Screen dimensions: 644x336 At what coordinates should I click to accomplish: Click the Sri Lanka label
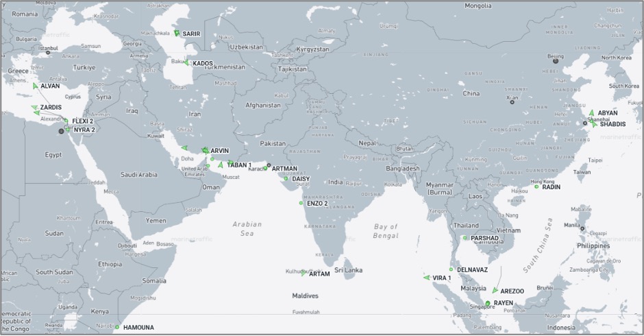[x=348, y=270]
